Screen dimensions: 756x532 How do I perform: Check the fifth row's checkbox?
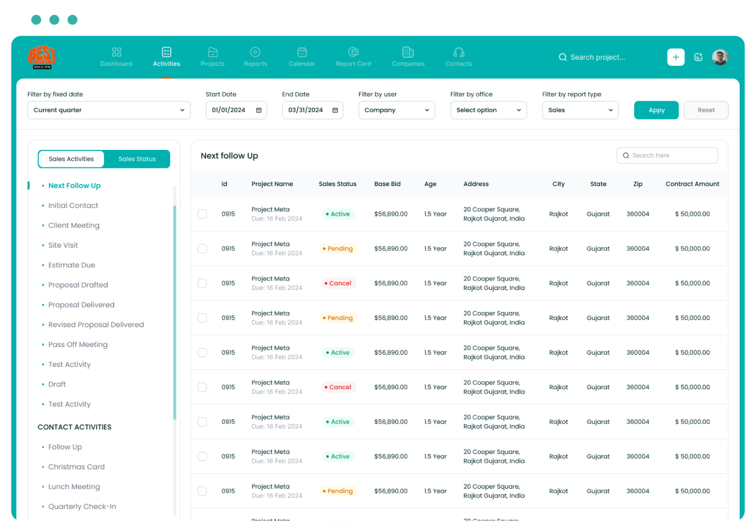click(203, 352)
